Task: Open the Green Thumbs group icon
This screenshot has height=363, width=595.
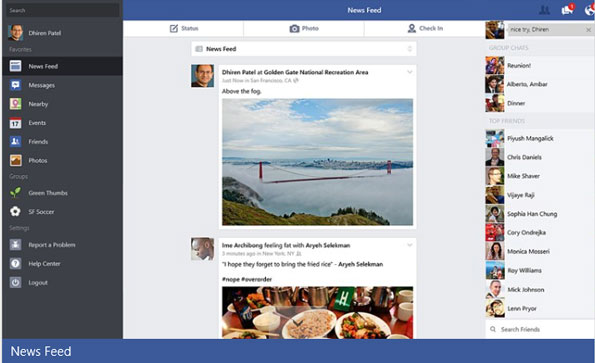Action: (16, 193)
